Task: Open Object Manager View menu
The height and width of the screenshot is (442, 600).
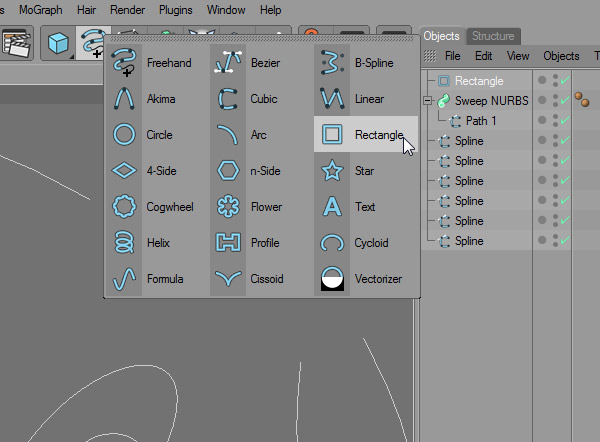Action: coord(518,56)
